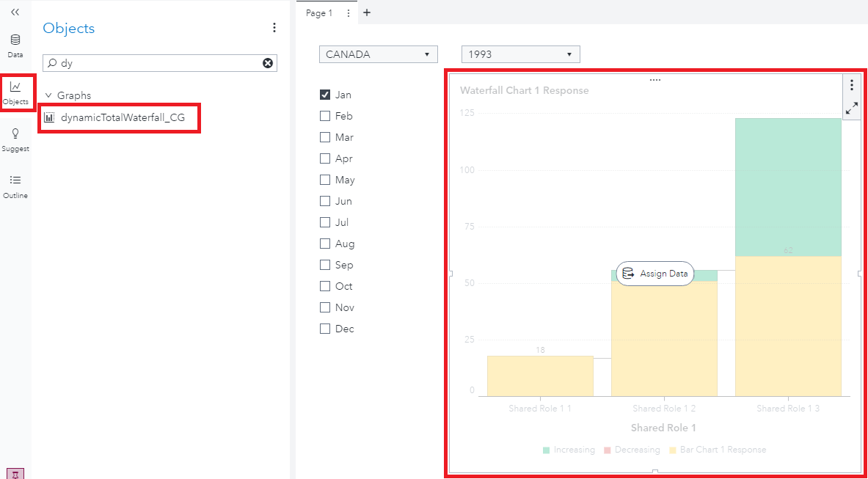Collapse the left sidebar with the double chevron
Screen dimensions: 868x479
[x=15, y=12]
